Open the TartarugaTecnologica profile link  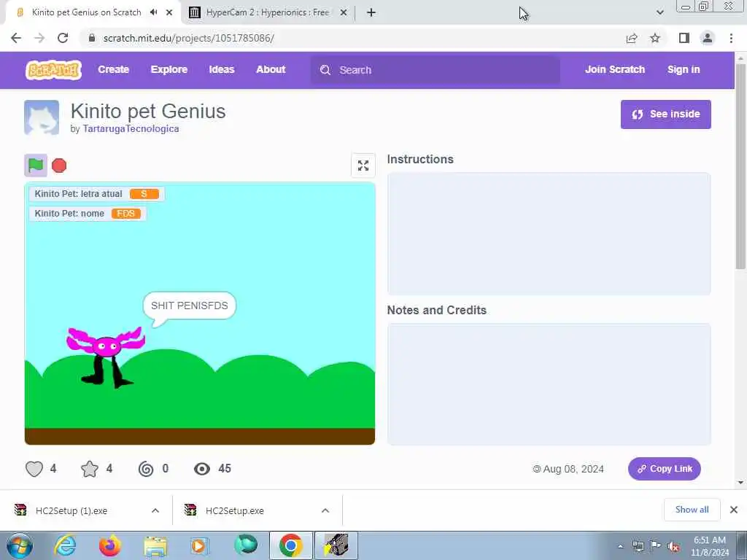click(x=131, y=128)
